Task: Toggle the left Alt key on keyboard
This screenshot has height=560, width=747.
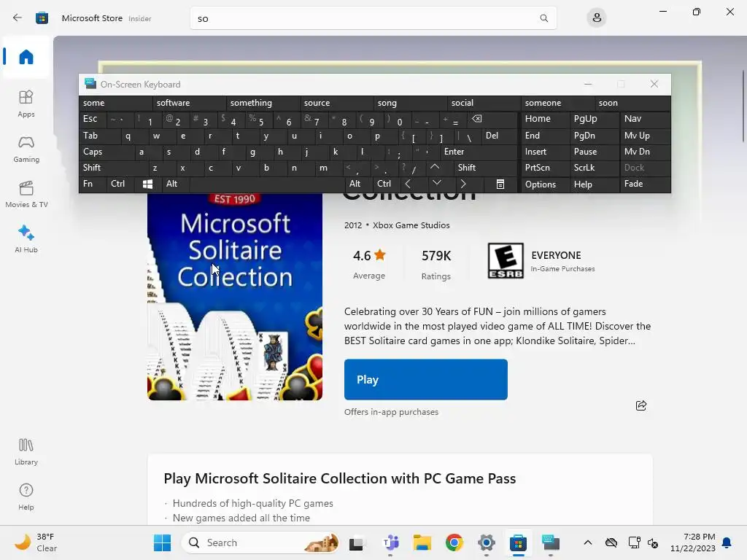Action: 175,184
